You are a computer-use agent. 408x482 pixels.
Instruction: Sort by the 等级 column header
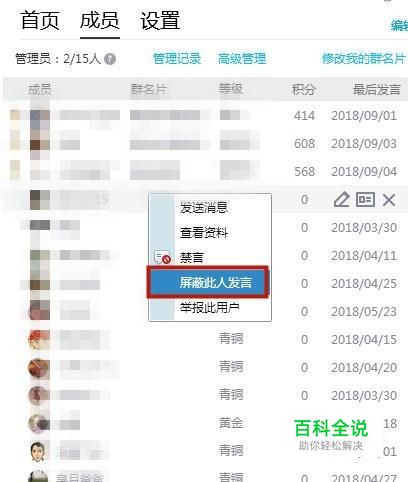point(231,89)
